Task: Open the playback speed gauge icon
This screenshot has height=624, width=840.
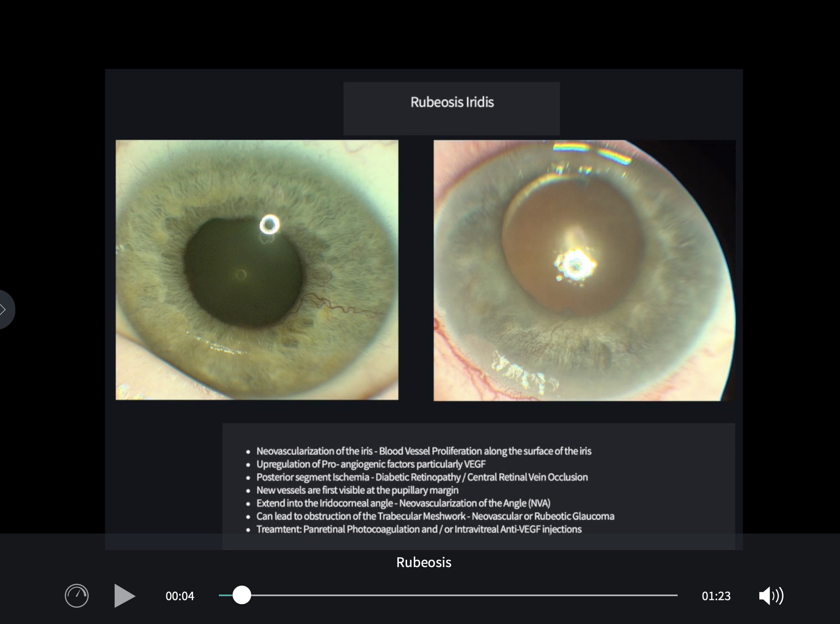Action: point(77,596)
